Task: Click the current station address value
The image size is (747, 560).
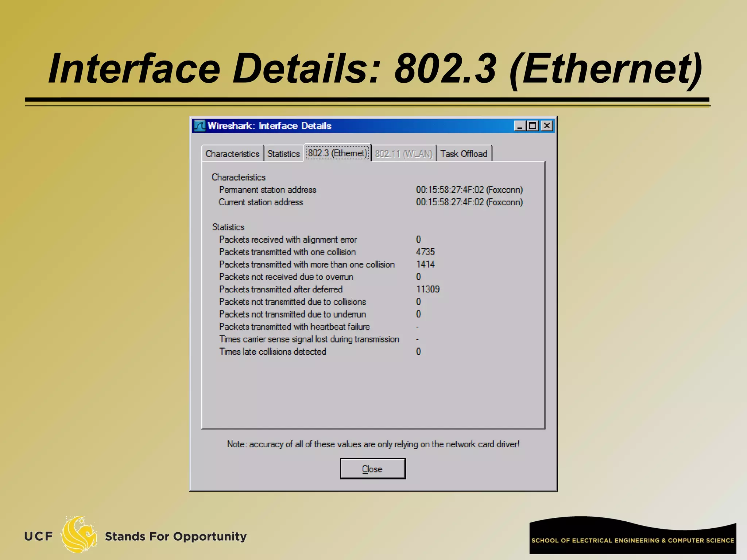Action: [x=469, y=202]
